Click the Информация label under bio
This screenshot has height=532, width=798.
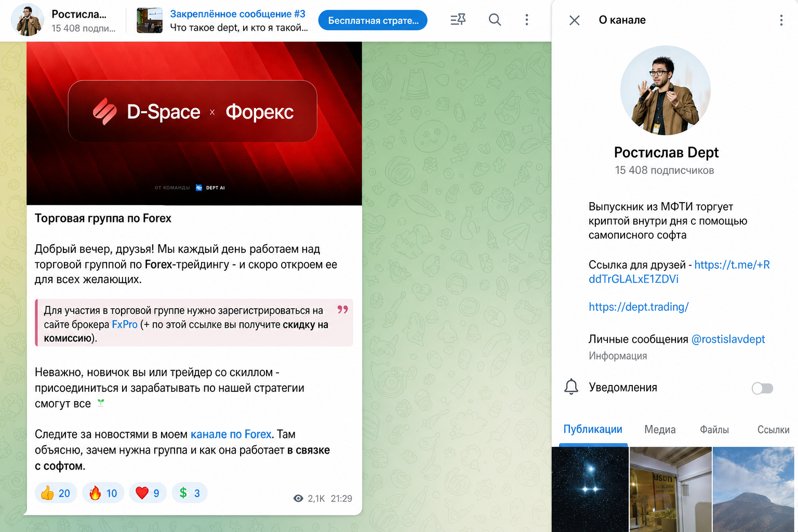[x=618, y=356]
